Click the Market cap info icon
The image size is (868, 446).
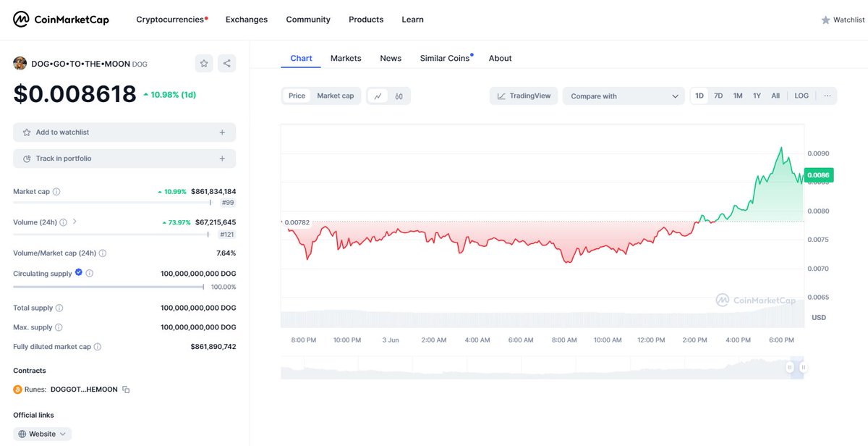tap(56, 192)
